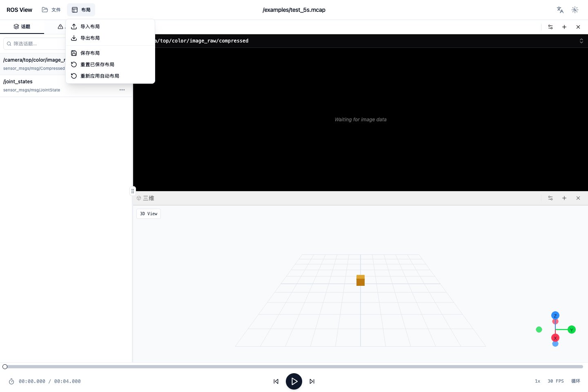Open the 文件 file menu
This screenshot has width=588, height=392.
(x=51, y=10)
